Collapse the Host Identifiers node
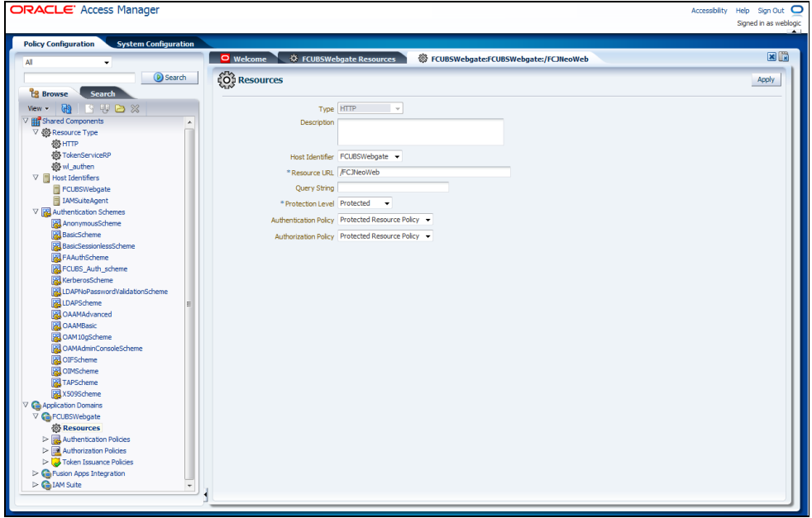This screenshot has width=812, height=518. pos(36,178)
